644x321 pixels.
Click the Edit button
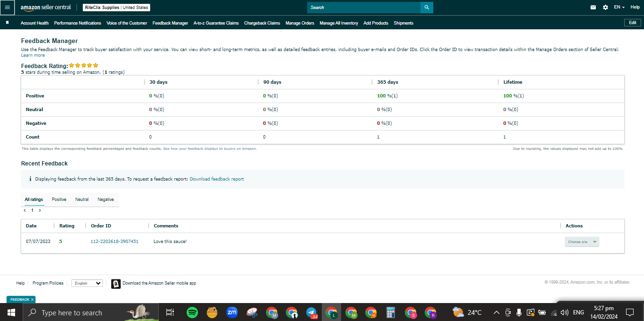633,23
